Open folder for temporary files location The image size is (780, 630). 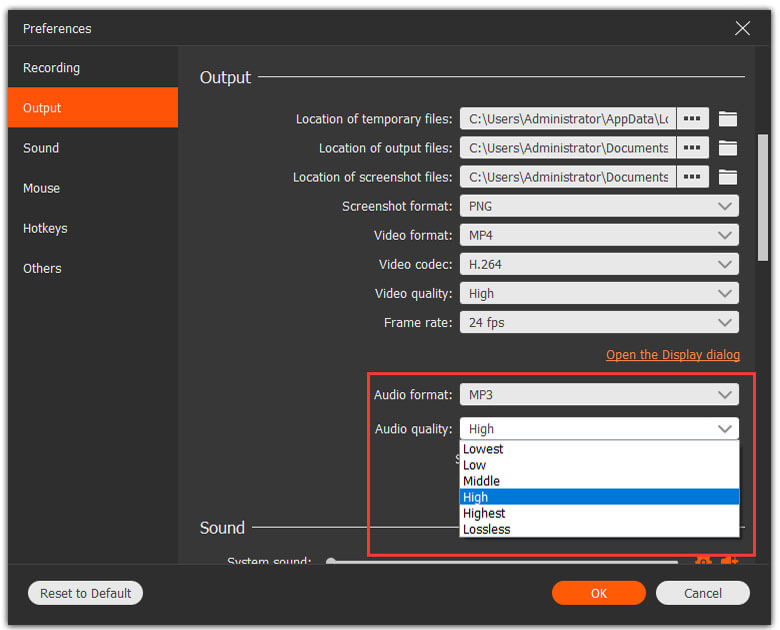(727, 119)
